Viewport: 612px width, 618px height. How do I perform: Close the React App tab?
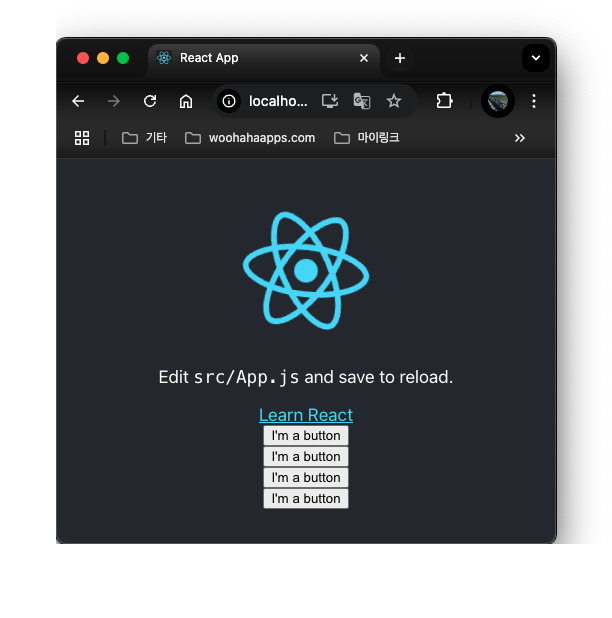(364, 58)
